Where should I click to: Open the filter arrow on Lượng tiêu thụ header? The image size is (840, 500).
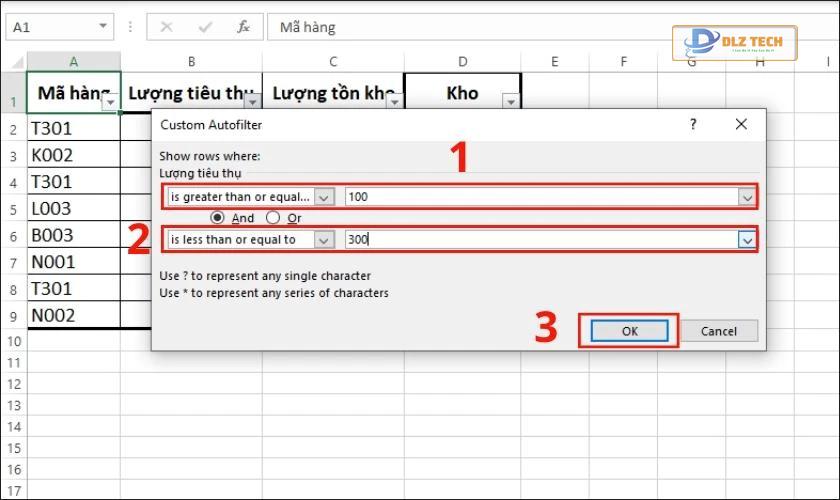point(252,102)
